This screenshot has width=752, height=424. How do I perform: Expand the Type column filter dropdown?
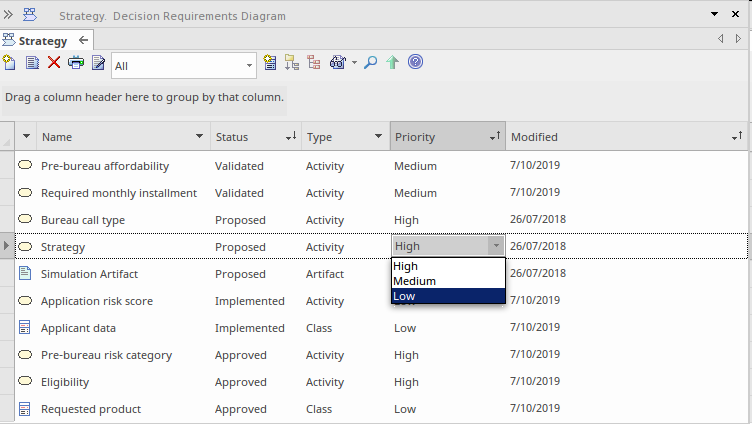[378, 137]
